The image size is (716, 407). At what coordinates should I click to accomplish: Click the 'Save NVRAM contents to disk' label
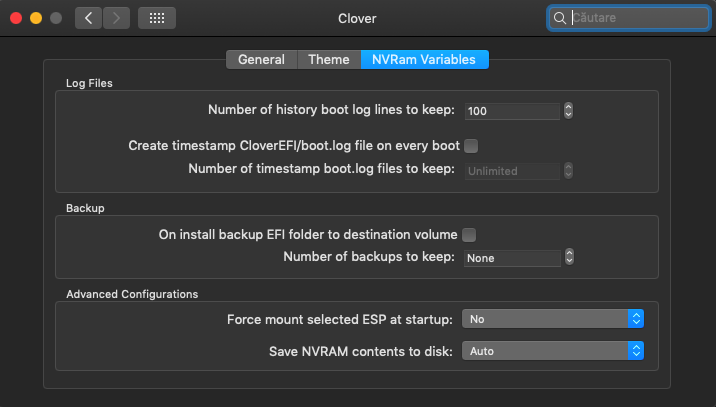pos(361,351)
